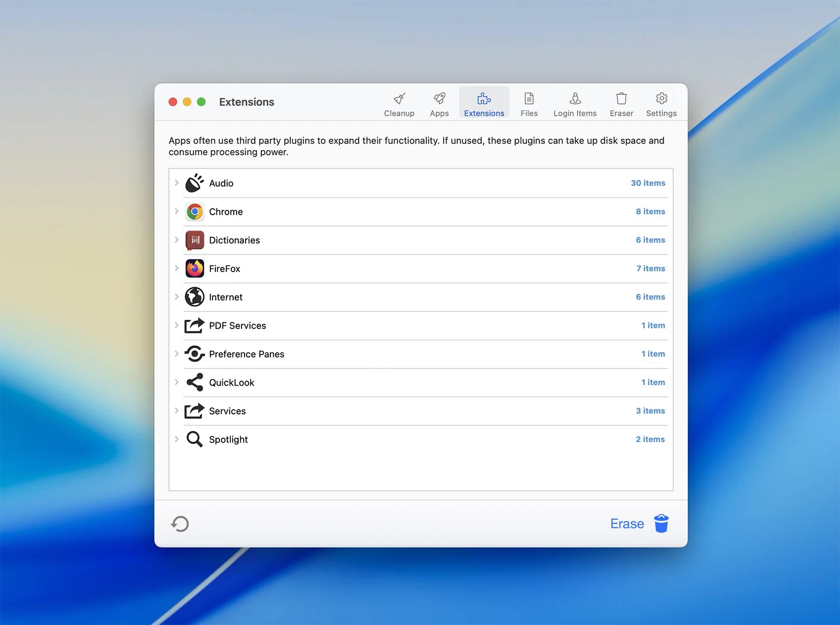Open Settings gear in toolbar
Image resolution: width=840 pixels, height=625 pixels.
pyautogui.click(x=661, y=99)
